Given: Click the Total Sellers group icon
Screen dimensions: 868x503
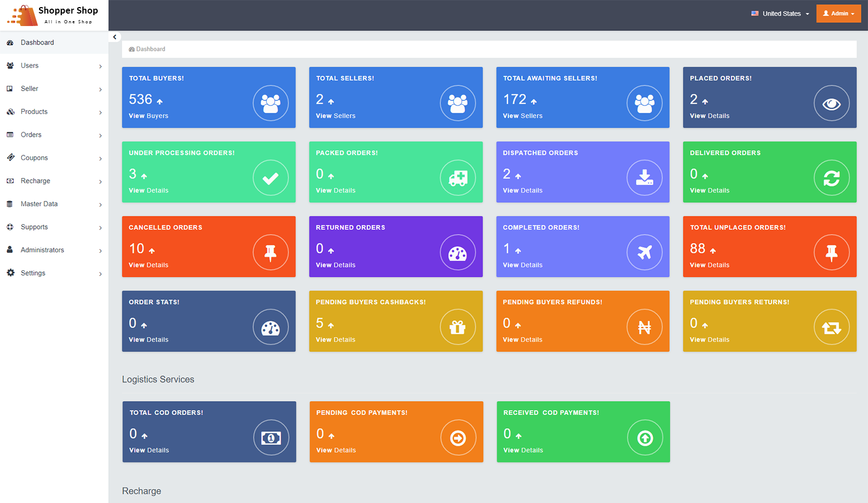Looking at the screenshot, I should click(x=458, y=103).
